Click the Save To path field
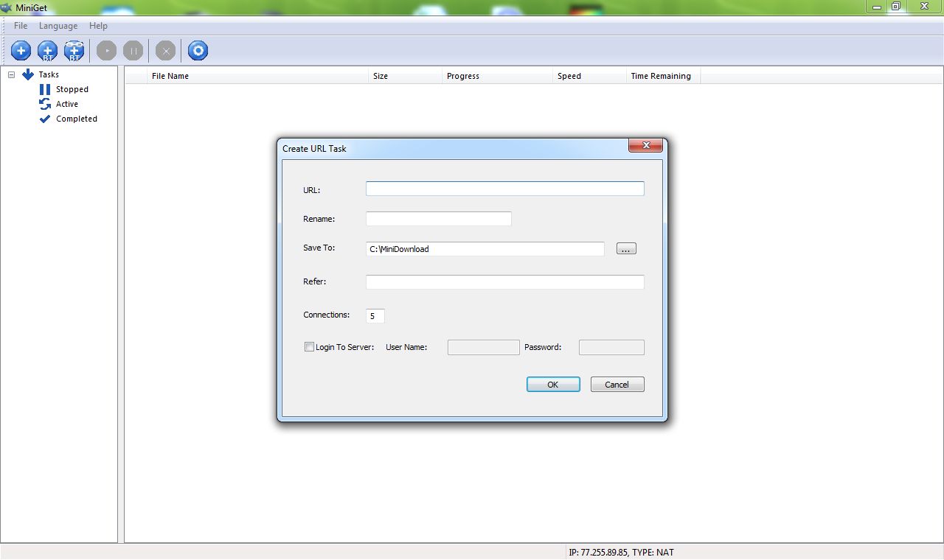The width and height of the screenshot is (944, 560). [485, 249]
